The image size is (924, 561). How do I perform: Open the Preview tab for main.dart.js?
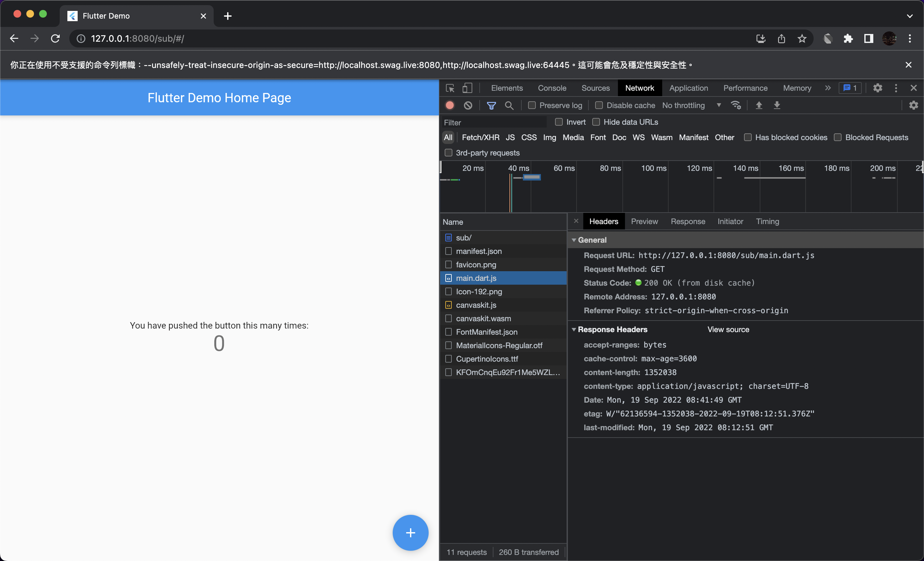(x=644, y=221)
